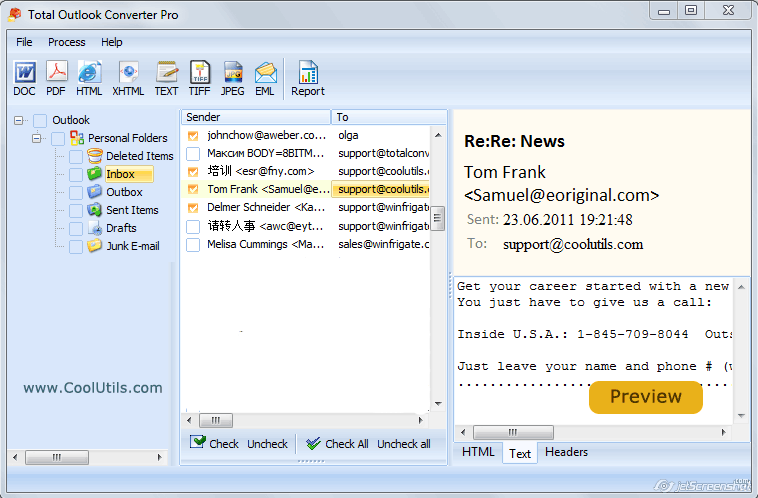
Task: Select the Sent Items folder label
Action: pos(132,210)
